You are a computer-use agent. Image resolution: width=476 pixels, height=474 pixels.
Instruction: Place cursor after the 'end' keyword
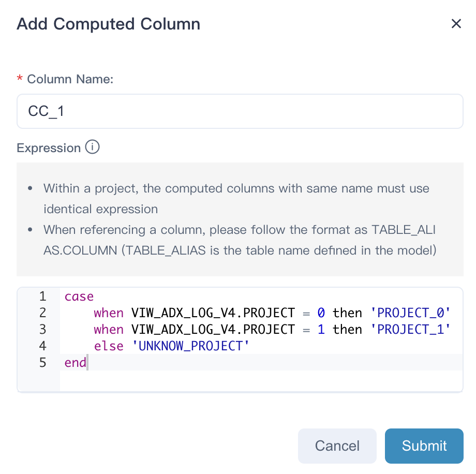coord(87,363)
